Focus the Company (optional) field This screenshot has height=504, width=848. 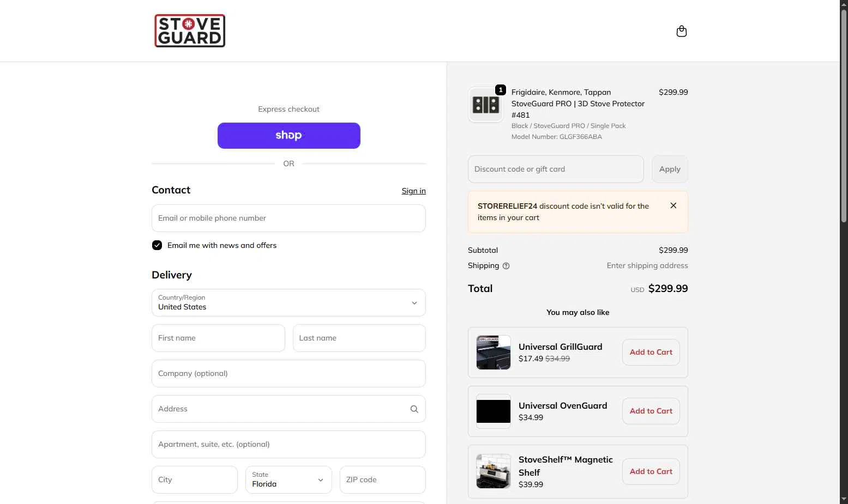point(288,373)
